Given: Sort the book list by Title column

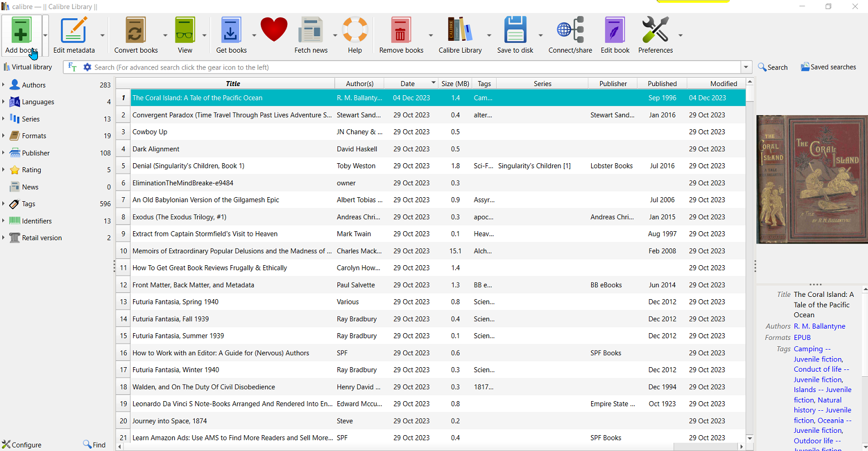Looking at the screenshot, I should [233, 83].
